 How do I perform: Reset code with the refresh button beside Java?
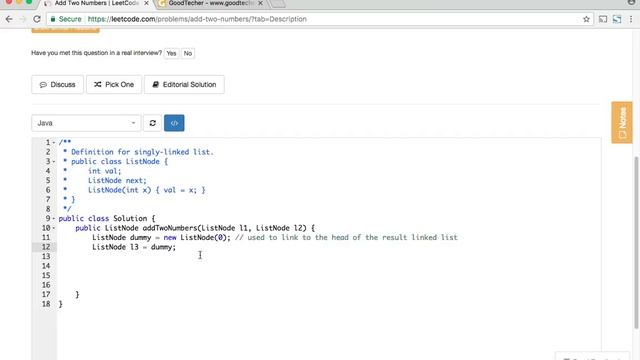[x=153, y=123]
